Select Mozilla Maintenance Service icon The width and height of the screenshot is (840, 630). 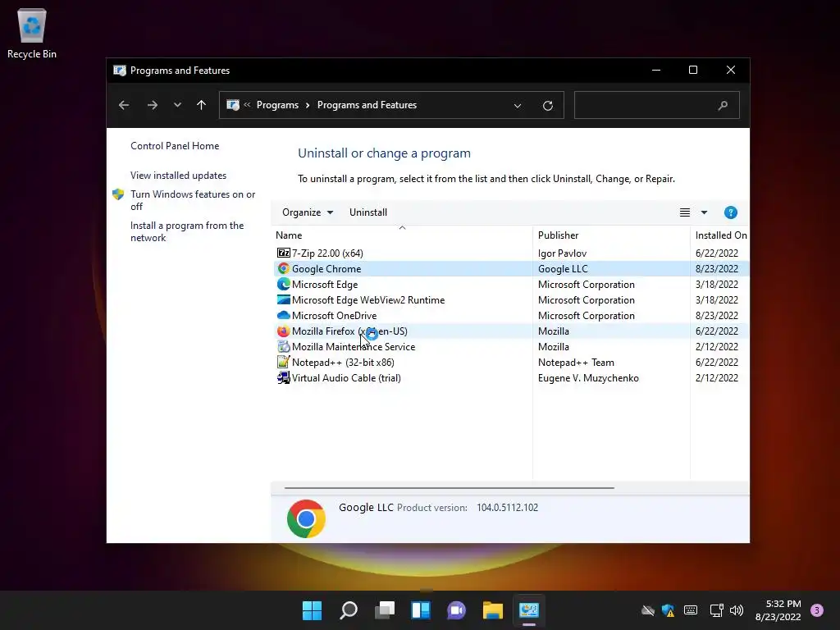(283, 347)
